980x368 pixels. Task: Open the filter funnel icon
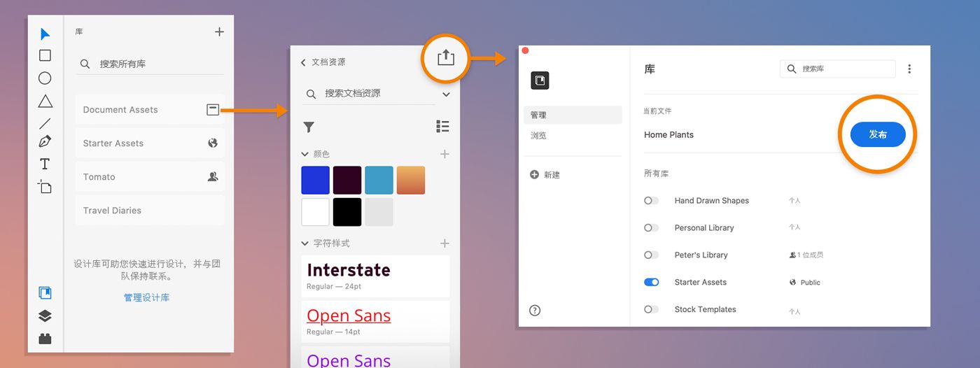point(309,127)
